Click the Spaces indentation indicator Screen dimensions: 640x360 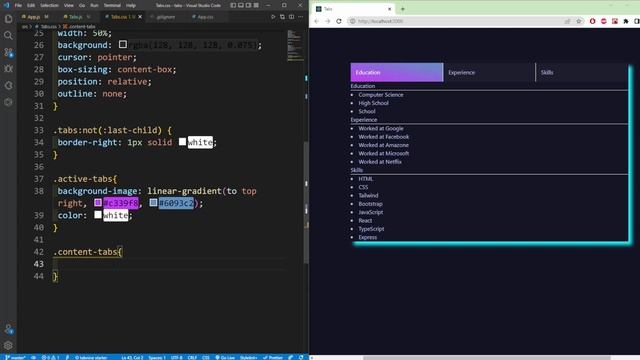click(x=157, y=357)
